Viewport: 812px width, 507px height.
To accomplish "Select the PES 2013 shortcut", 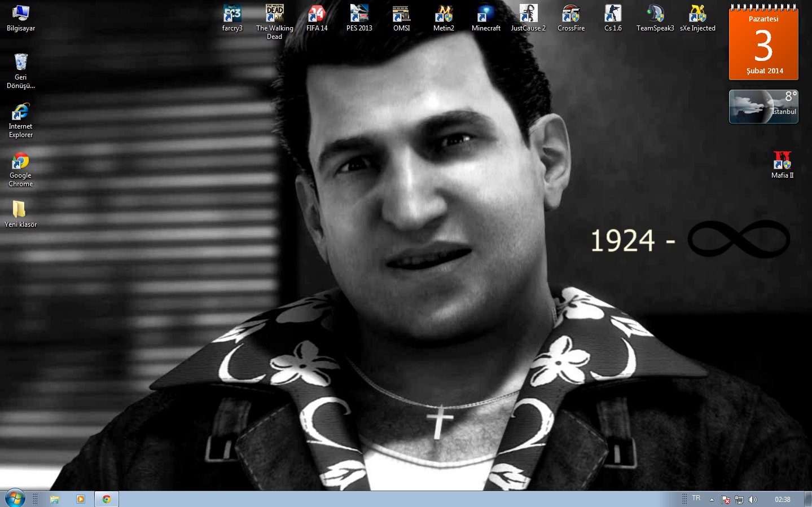I will [359, 18].
